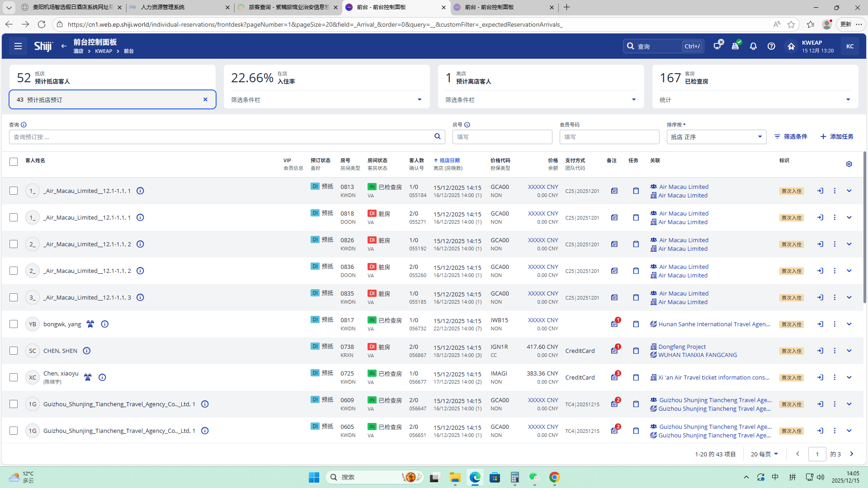Open notes icon for CHEN, SHEN reservation
This screenshot has width=868, height=488.
[614, 351]
